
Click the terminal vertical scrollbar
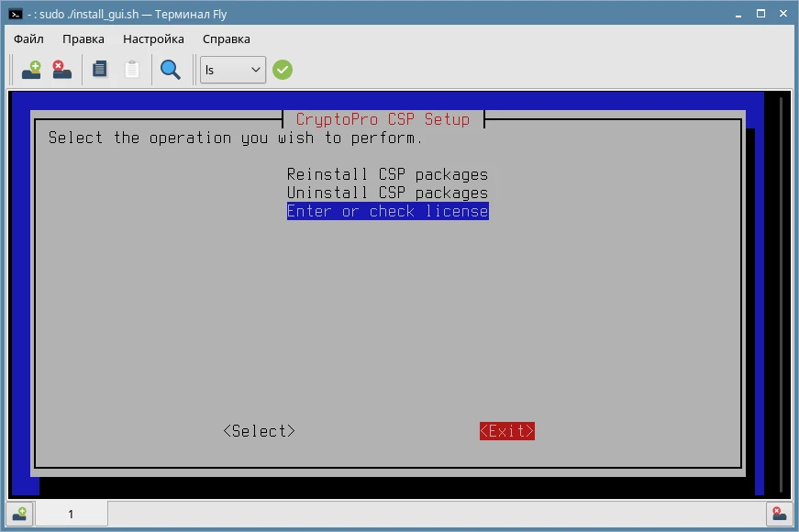782,293
